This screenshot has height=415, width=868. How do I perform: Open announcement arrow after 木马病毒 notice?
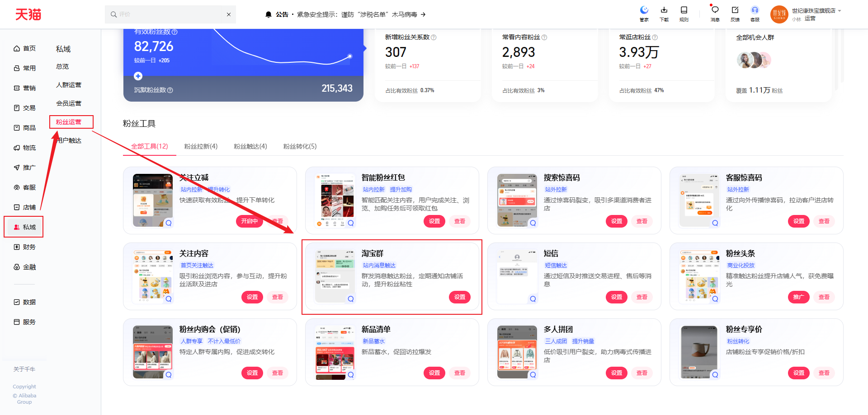pos(423,14)
